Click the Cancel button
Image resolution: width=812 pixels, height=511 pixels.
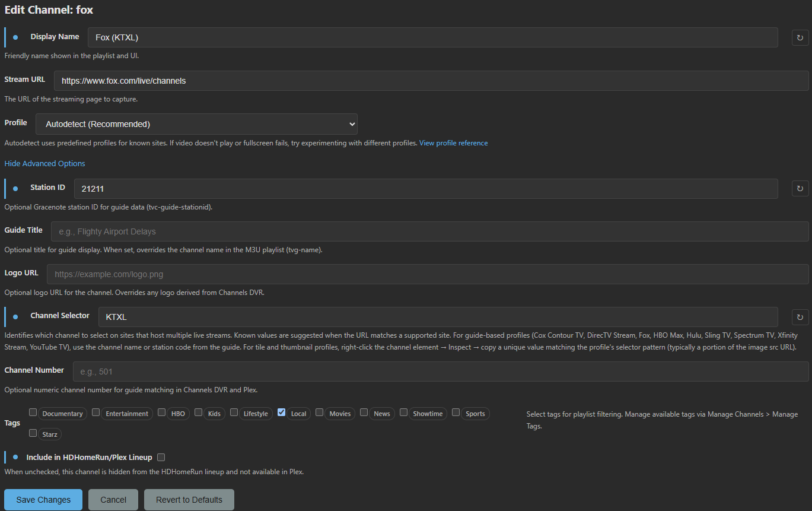(x=113, y=500)
